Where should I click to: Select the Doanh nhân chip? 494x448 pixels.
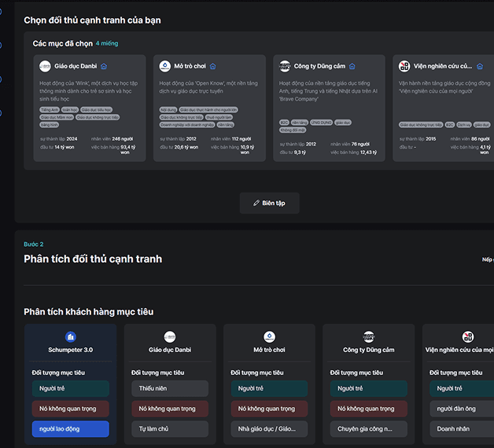pos(462,429)
